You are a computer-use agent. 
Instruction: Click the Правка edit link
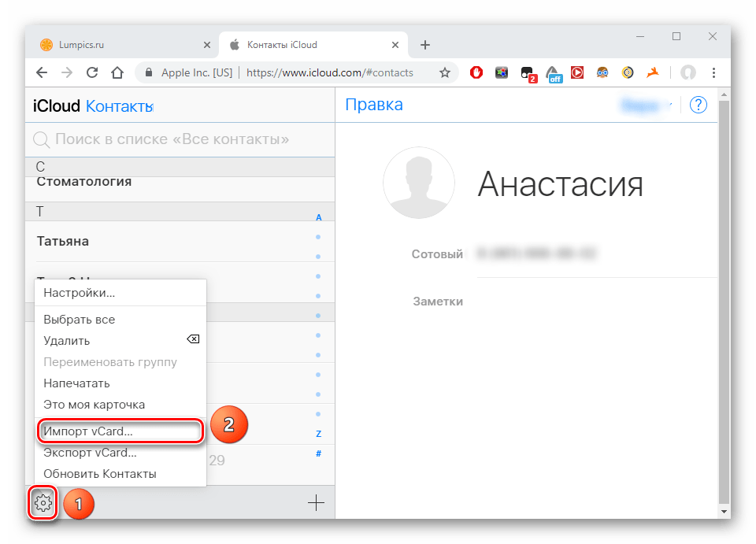(x=374, y=105)
